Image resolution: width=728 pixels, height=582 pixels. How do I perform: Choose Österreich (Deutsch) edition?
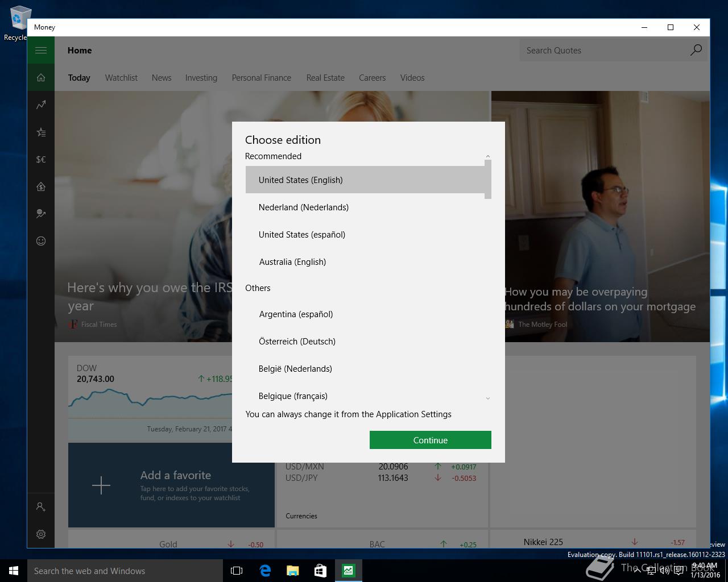[365, 341]
